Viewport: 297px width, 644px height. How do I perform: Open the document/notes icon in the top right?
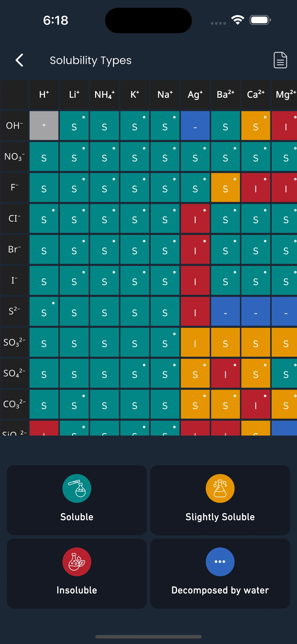tap(280, 60)
